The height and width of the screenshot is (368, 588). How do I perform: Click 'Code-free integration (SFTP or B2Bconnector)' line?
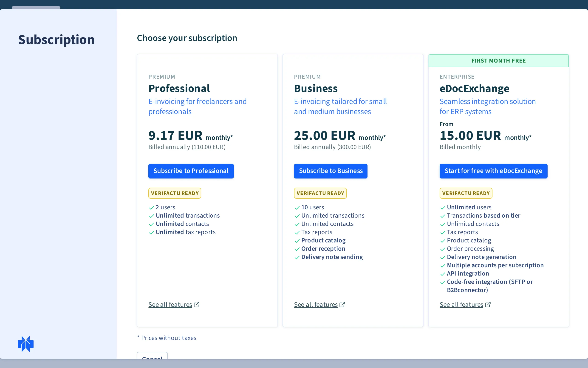[490, 286]
